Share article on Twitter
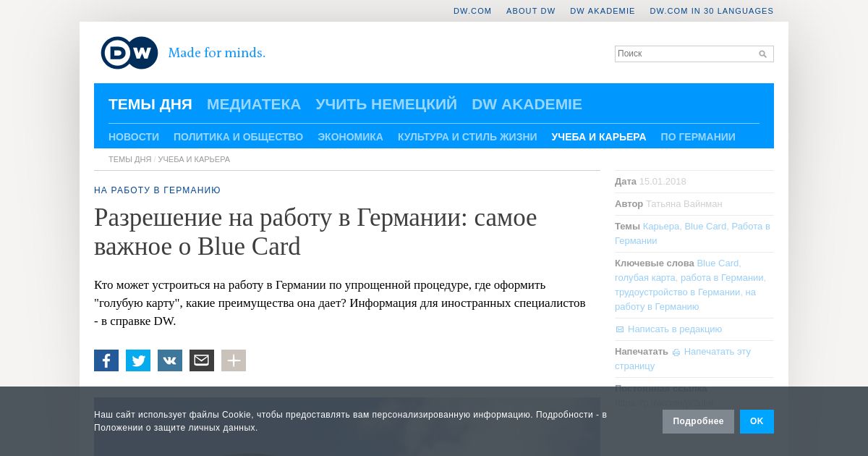Viewport: 868px width, 456px height. coord(138,360)
